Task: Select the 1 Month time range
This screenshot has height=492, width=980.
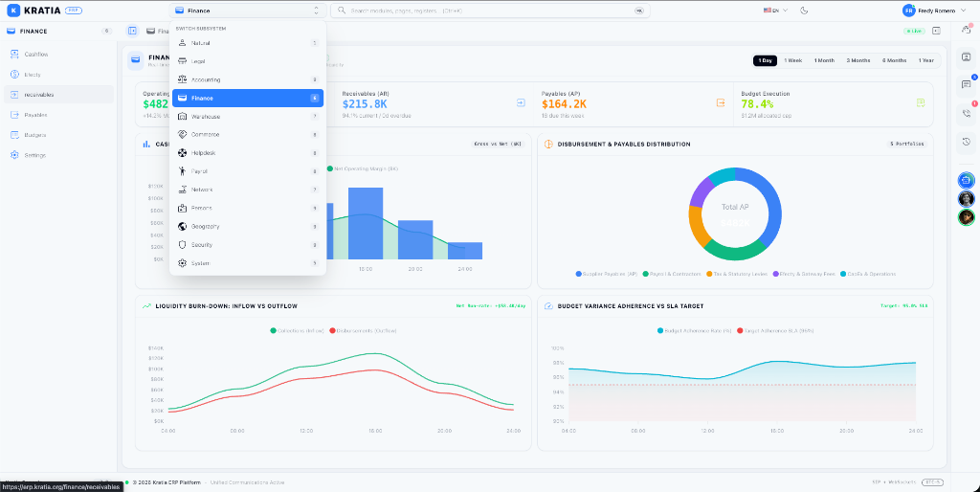Action: 824,60
